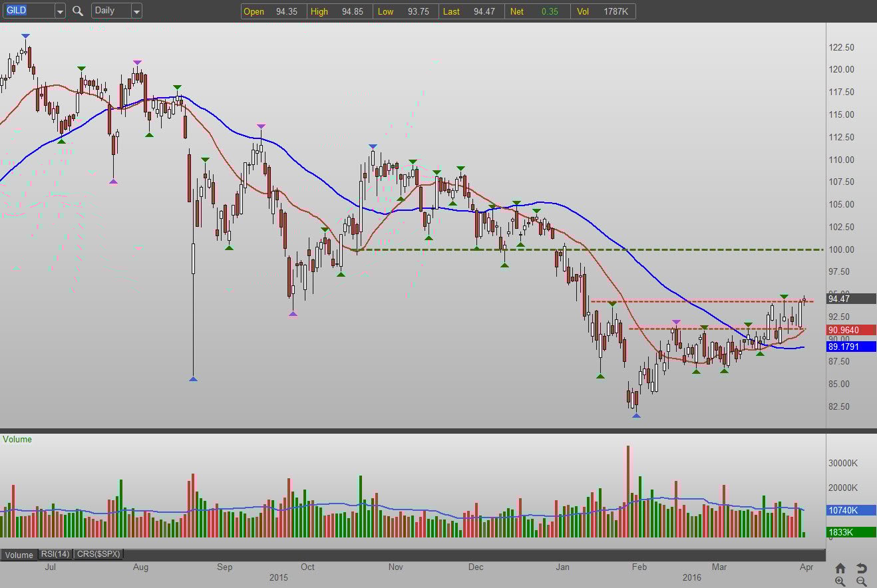The height and width of the screenshot is (588, 877).
Task: Click the blue 89.1791 moving average tag
Action: click(x=851, y=347)
